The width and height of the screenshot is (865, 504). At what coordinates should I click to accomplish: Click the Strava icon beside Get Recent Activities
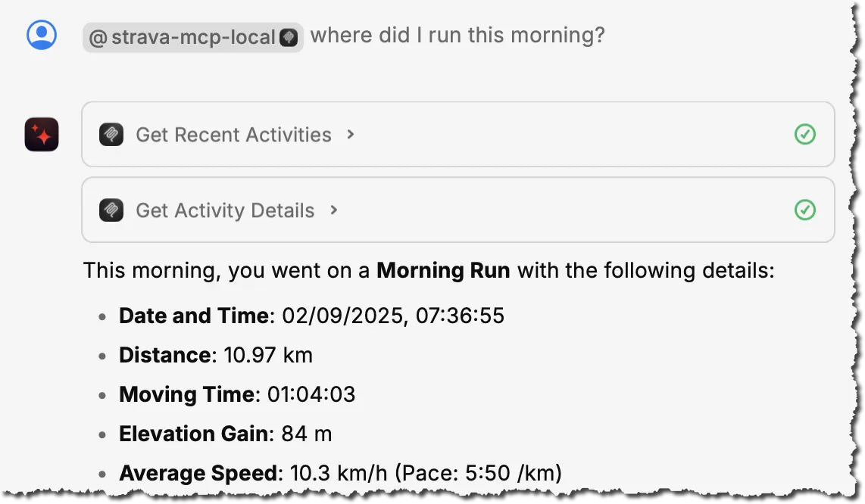click(111, 135)
